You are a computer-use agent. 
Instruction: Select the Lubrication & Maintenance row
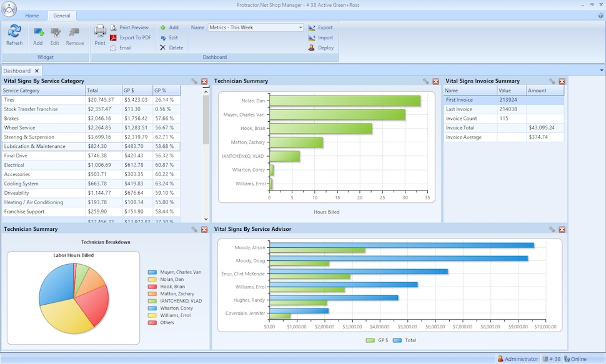[90, 147]
